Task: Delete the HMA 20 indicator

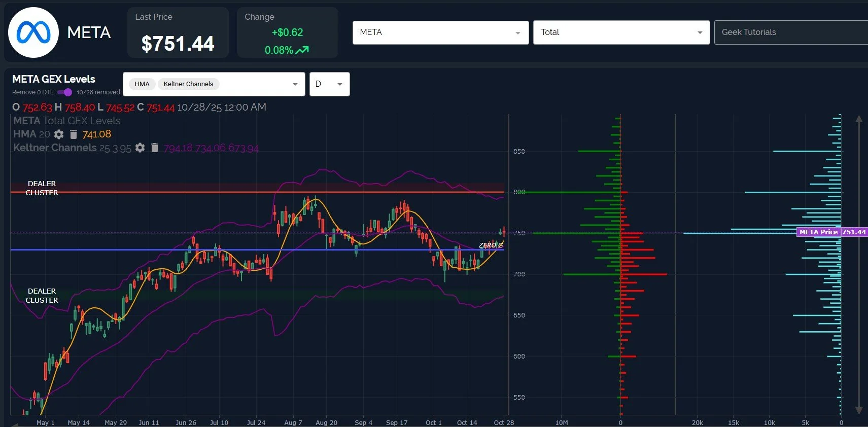Action: click(74, 134)
